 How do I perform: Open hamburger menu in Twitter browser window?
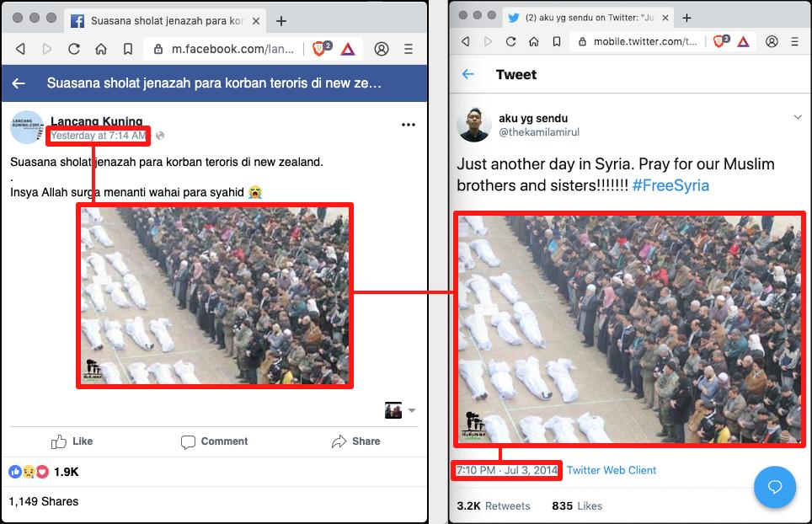[795, 41]
